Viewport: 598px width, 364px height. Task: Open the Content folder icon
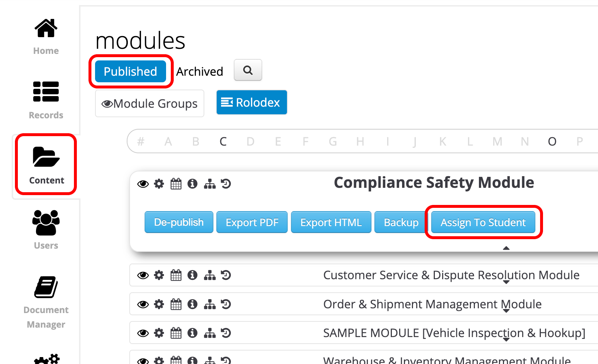pyautogui.click(x=46, y=157)
